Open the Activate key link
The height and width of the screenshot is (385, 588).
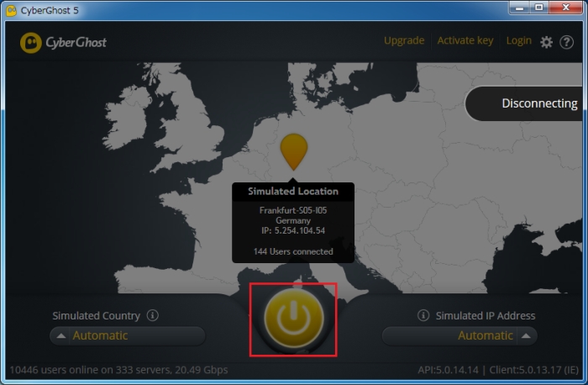click(465, 40)
